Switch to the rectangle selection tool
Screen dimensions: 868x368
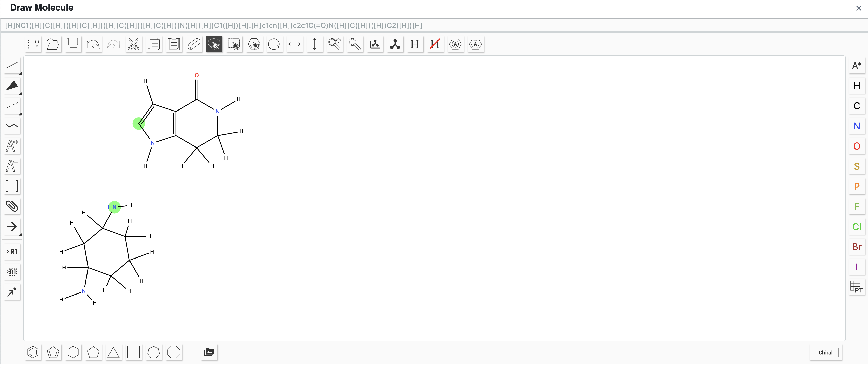click(x=234, y=44)
